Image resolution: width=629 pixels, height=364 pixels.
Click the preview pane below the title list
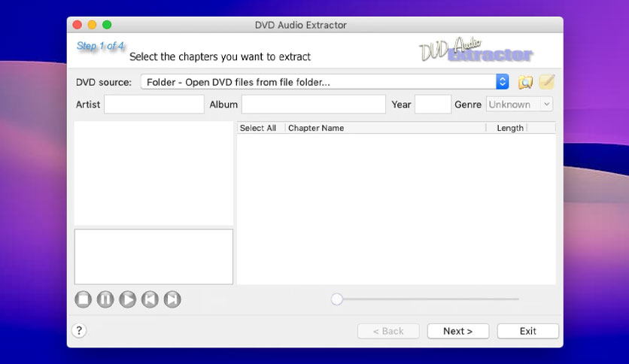(x=153, y=256)
